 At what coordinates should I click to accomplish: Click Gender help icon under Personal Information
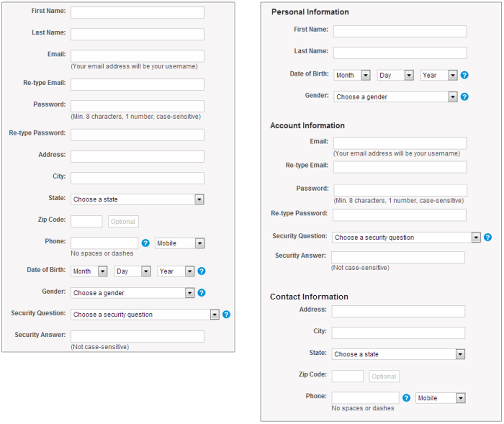coord(464,97)
